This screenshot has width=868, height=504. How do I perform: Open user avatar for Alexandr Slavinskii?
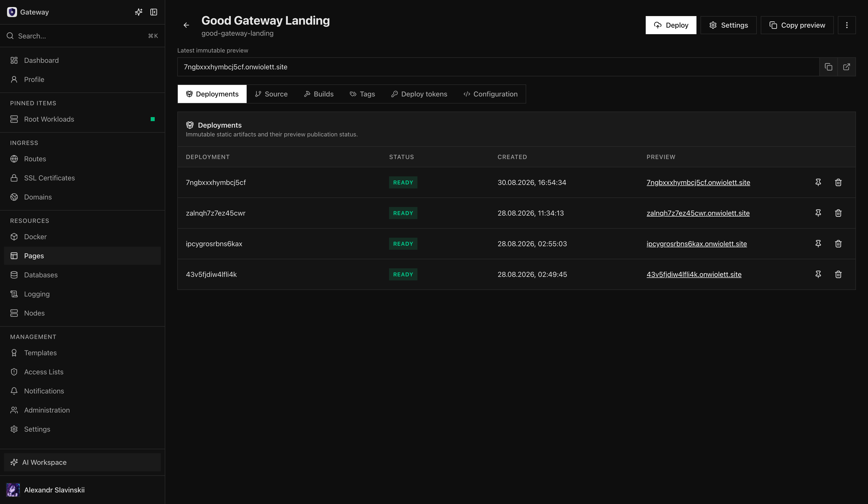13,489
